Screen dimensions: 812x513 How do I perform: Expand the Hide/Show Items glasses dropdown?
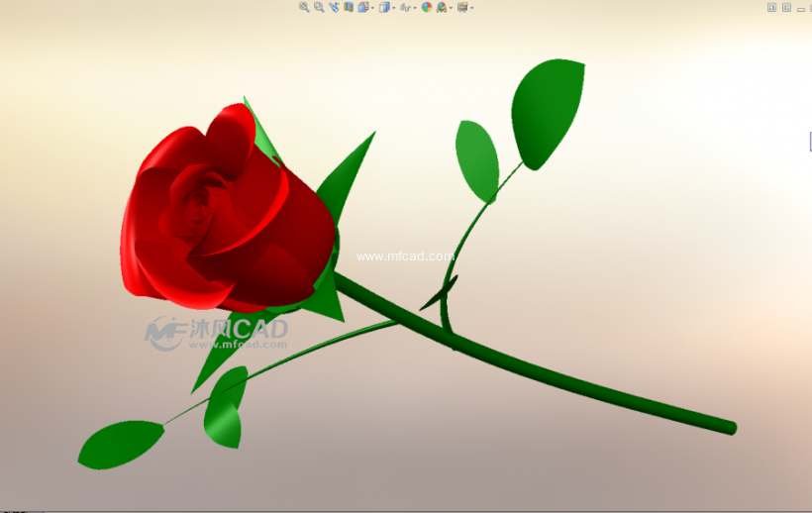[414, 8]
